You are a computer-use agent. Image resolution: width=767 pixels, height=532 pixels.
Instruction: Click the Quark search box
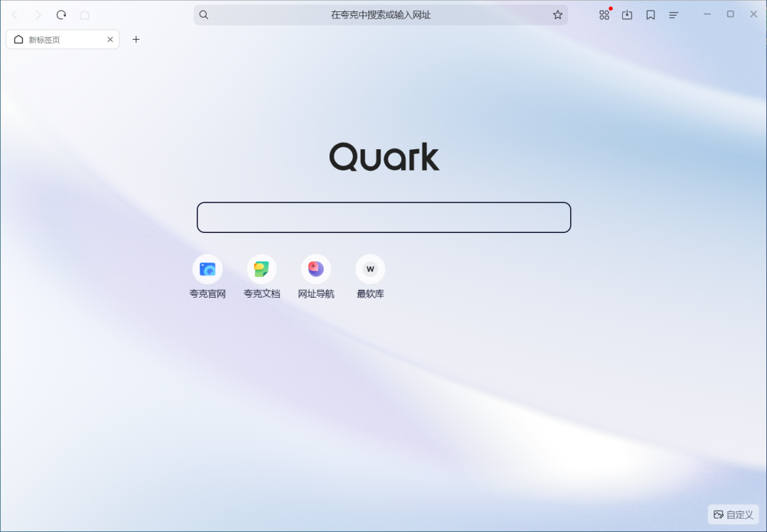pyautogui.click(x=384, y=217)
